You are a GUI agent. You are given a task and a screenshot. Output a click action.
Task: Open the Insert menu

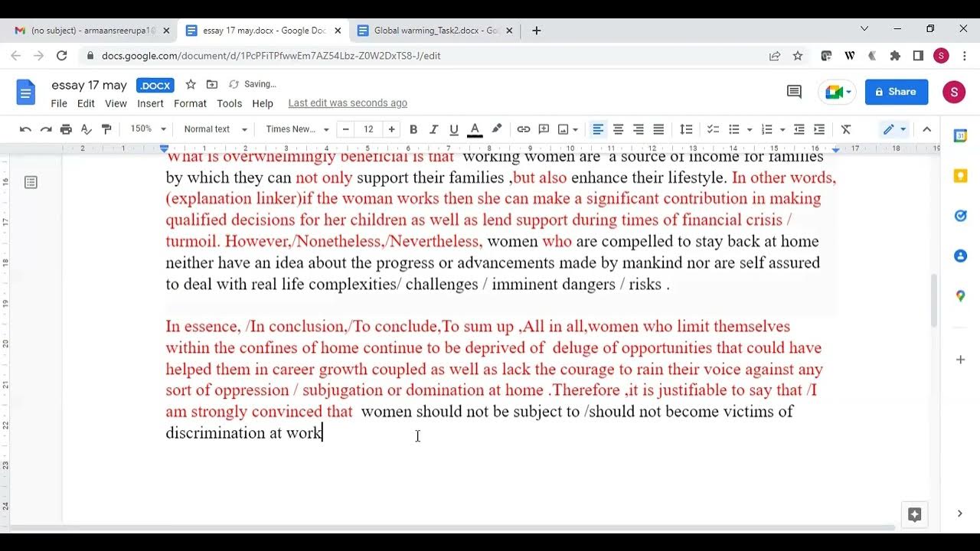[x=150, y=103]
